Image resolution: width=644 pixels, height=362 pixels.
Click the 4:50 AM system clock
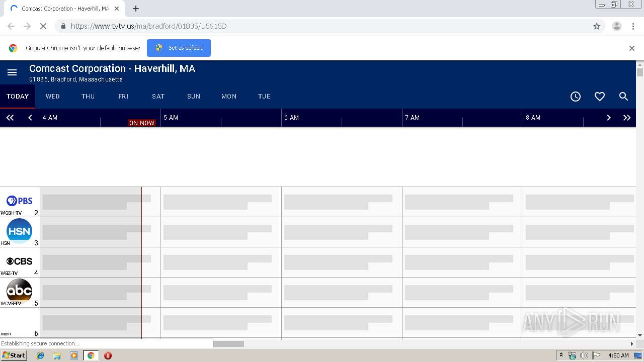(618, 355)
